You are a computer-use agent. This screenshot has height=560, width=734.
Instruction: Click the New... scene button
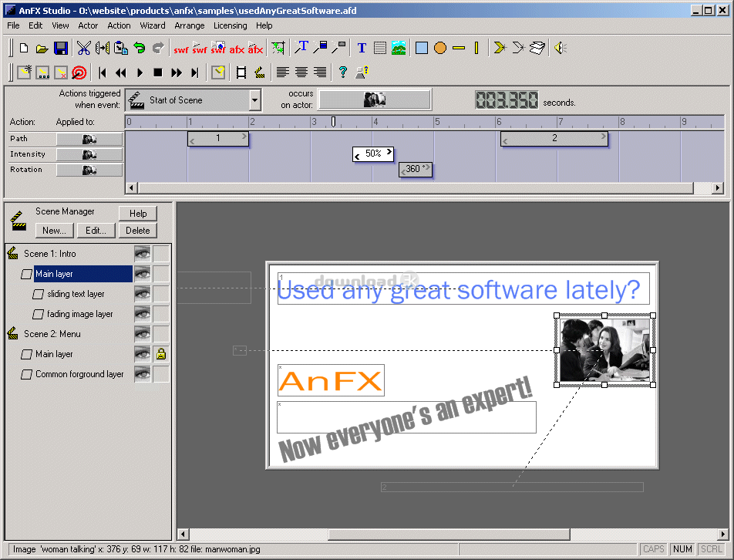(54, 231)
